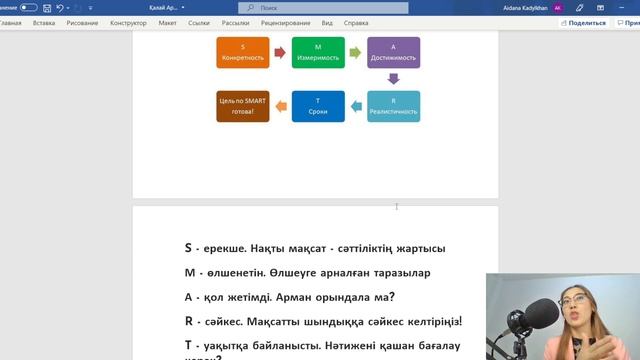Image resolution: width=640 pixels, height=360 pixels.
Task: Open the undo history dropdown arrow
Action: click(68, 8)
